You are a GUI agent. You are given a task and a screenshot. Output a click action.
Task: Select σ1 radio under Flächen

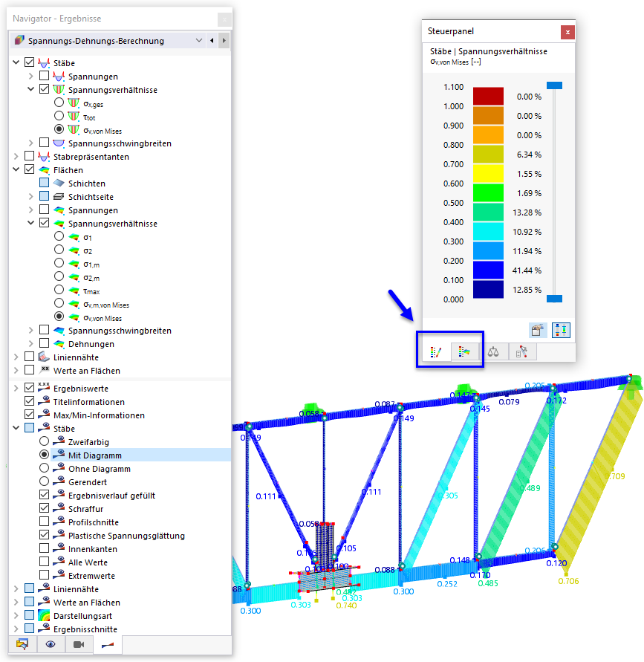[59, 236]
